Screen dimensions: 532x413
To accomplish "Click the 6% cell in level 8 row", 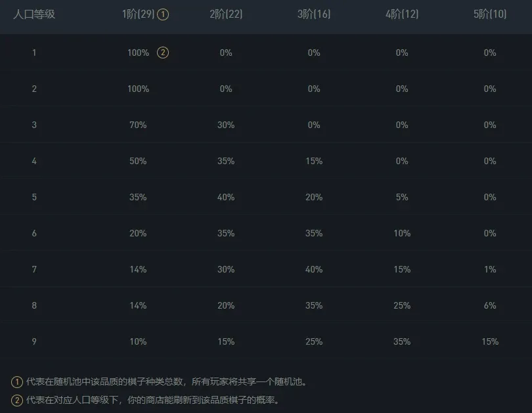I will pyautogui.click(x=490, y=305).
